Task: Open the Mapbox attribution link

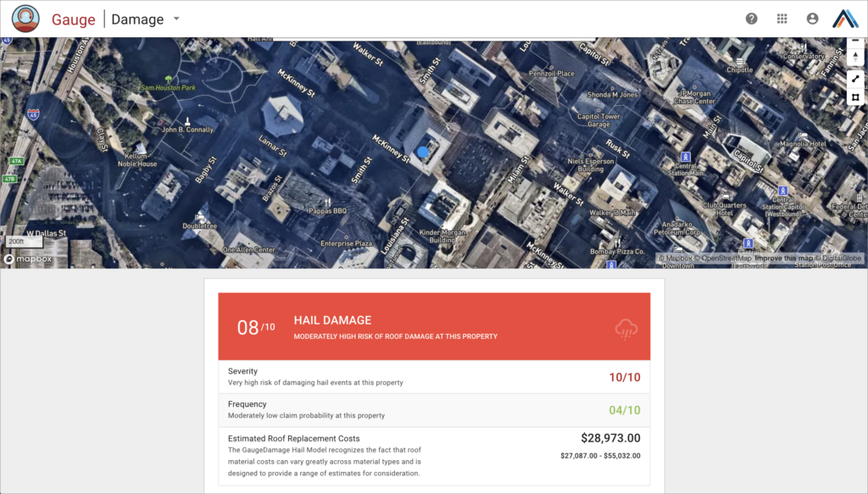Action: 676,258
